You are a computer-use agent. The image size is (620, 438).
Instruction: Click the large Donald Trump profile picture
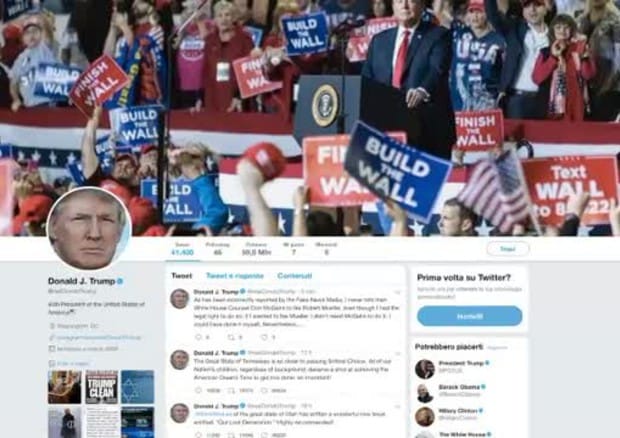click(x=89, y=229)
